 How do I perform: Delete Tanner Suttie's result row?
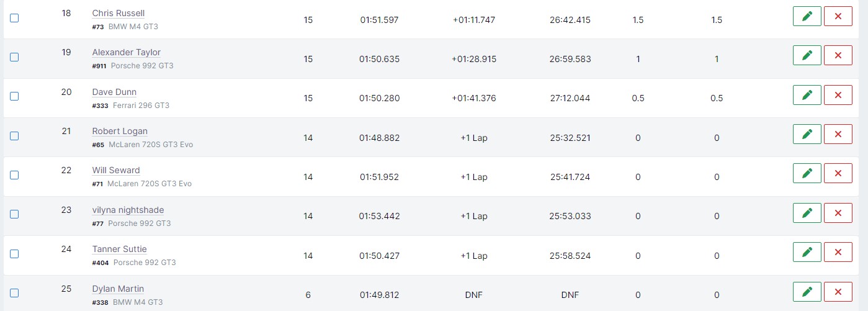(838, 252)
